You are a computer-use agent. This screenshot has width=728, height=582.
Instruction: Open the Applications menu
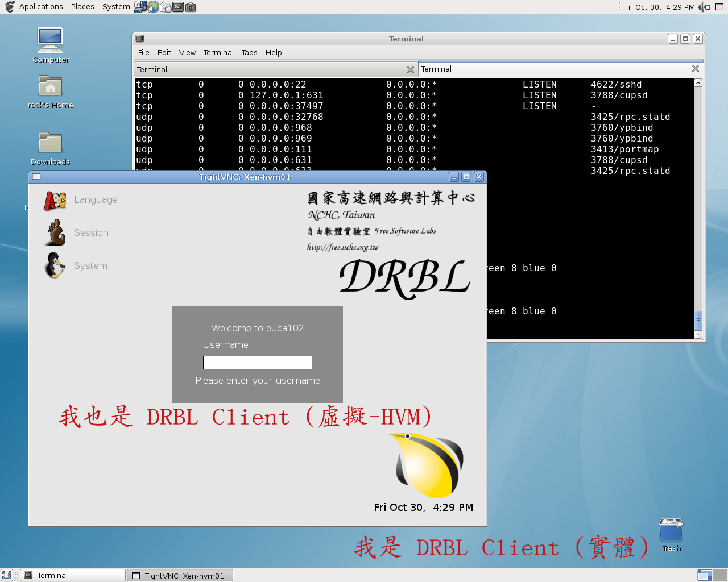coord(41,7)
